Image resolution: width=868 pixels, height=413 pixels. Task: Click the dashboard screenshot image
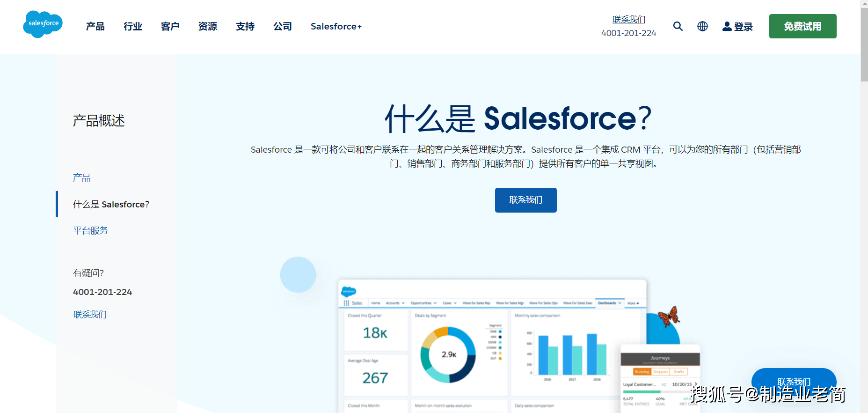point(492,346)
